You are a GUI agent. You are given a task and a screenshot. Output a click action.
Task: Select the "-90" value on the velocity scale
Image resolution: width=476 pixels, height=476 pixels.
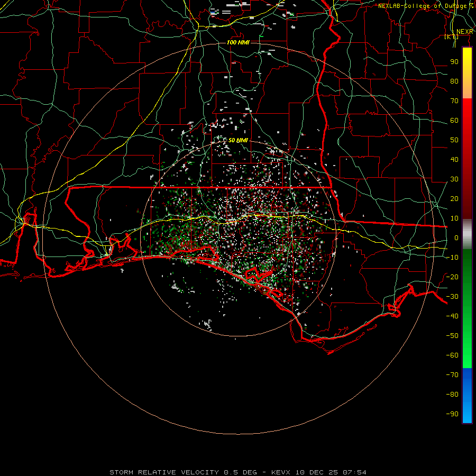(x=452, y=414)
